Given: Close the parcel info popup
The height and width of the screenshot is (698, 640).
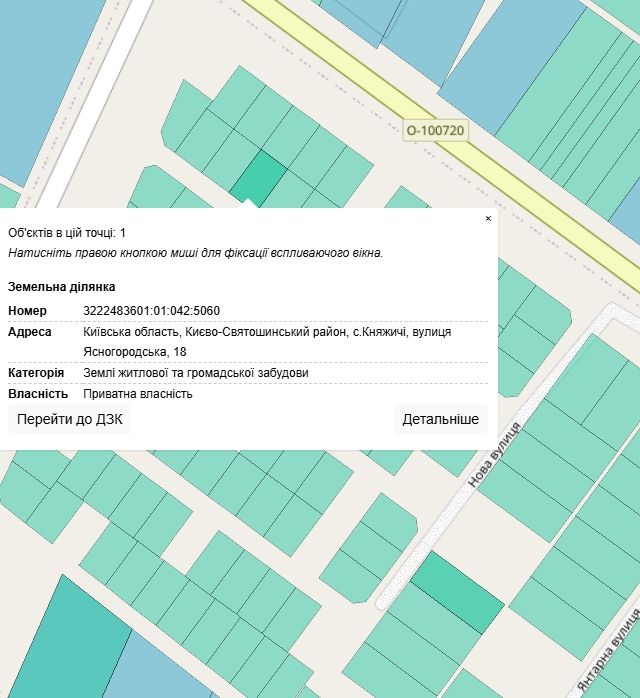Looking at the screenshot, I should pos(488,218).
